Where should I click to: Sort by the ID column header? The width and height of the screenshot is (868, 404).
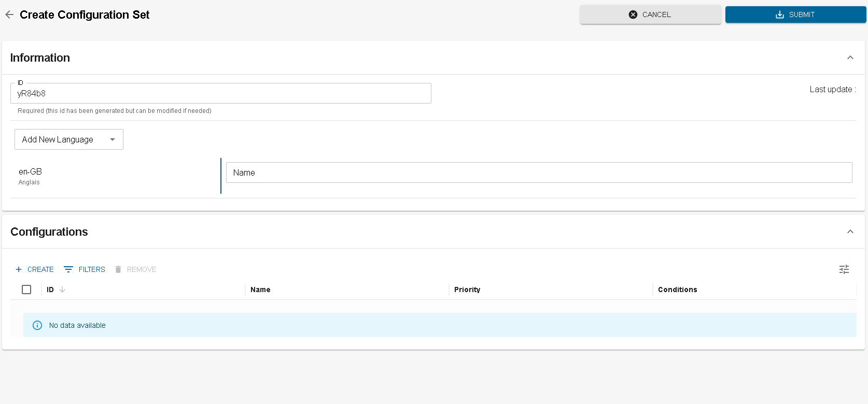[x=50, y=290]
